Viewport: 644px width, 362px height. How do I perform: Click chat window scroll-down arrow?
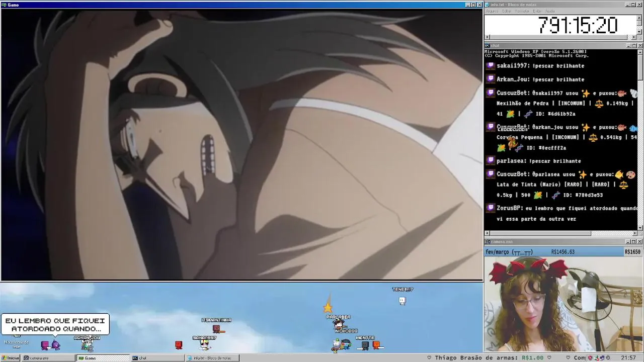click(640, 228)
